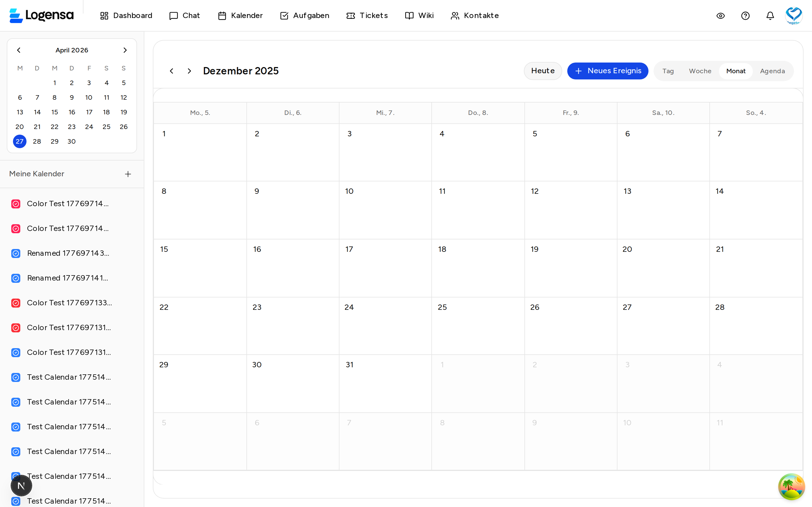Image resolution: width=812 pixels, height=507 pixels.
Task: Click the red Color Test calendar color icon
Action: click(16, 204)
